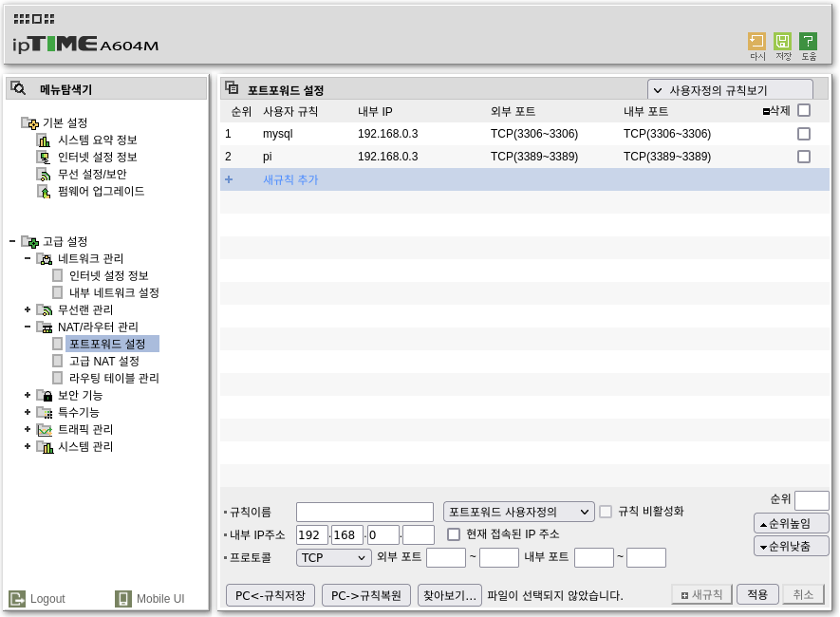840x617 pixels.
Task: Expand the 특수기능 tree node
Action: (x=28, y=412)
